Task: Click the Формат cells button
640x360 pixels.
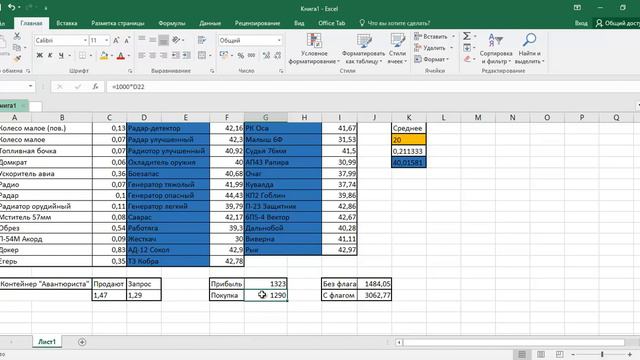Action: point(431,59)
